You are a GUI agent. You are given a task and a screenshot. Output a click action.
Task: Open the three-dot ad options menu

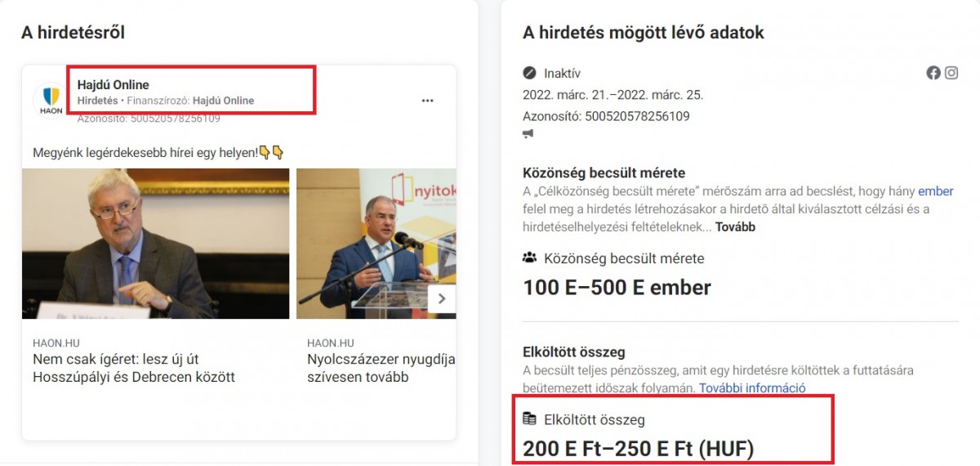[x=427, y=101]
